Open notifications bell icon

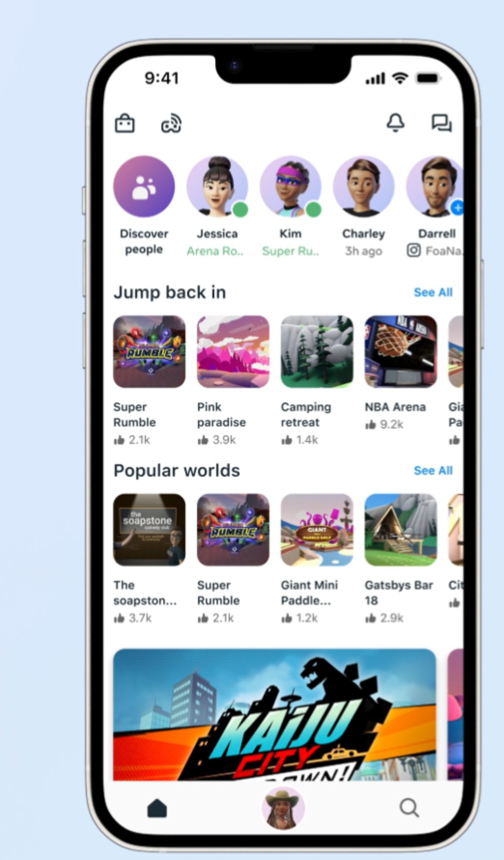[x=395, y=123]
